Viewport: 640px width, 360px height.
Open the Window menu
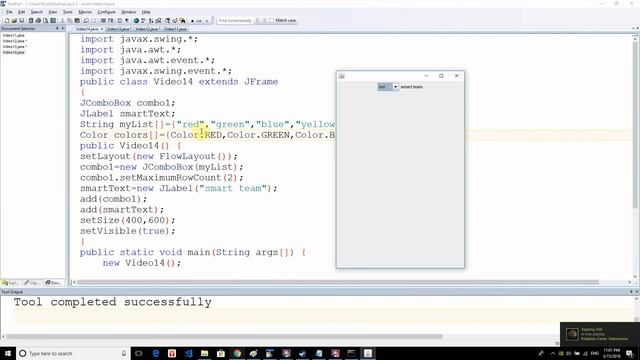point(129,12)
